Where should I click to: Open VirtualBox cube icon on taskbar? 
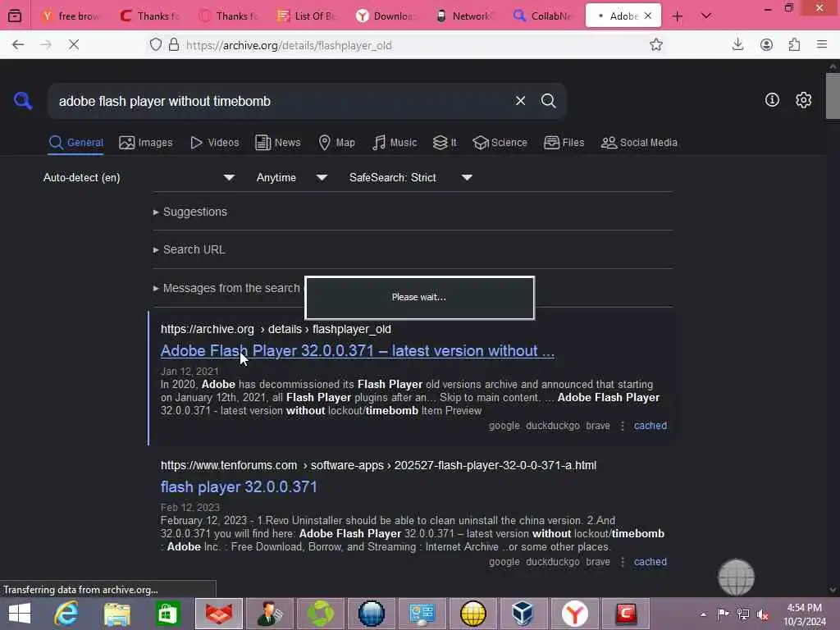pyautogui.click(x=523, y=614)
